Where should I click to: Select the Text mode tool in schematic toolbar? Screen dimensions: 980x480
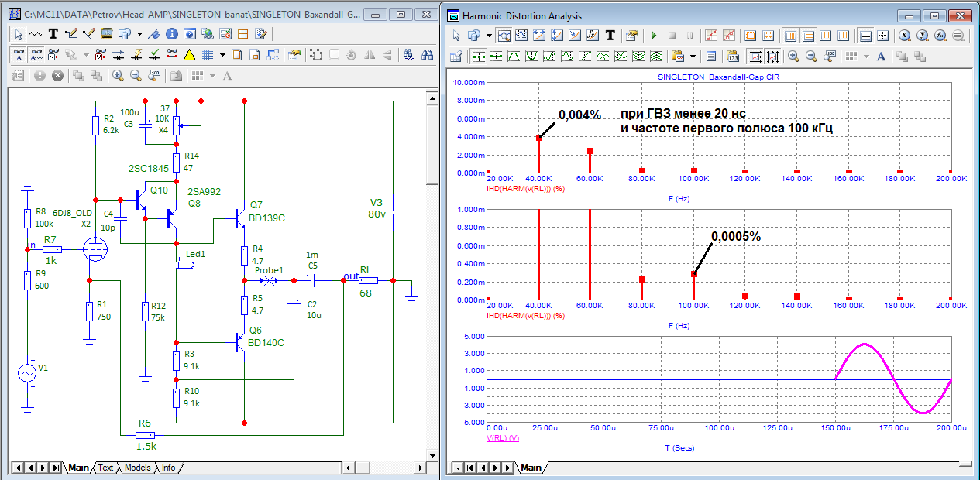tap(53, 34)
